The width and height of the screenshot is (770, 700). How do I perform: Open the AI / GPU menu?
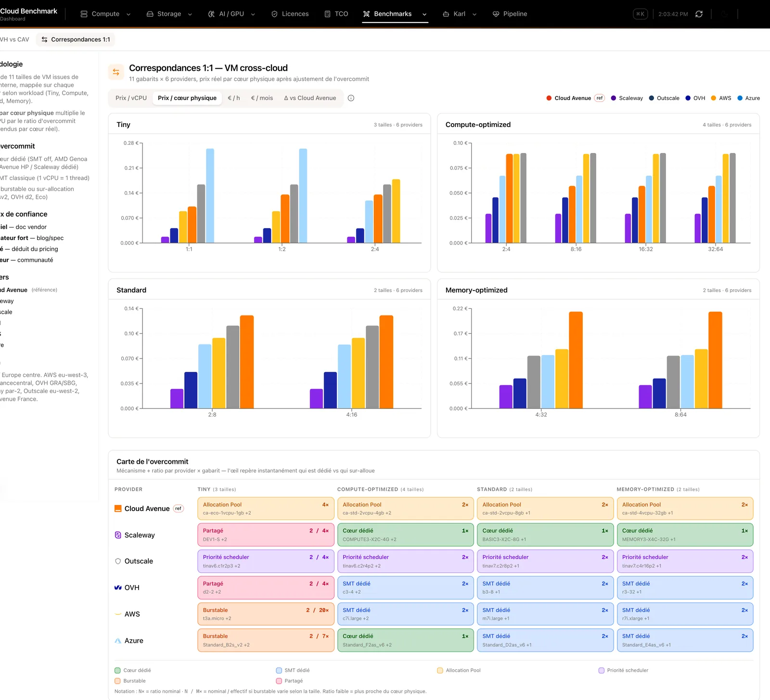231,14
